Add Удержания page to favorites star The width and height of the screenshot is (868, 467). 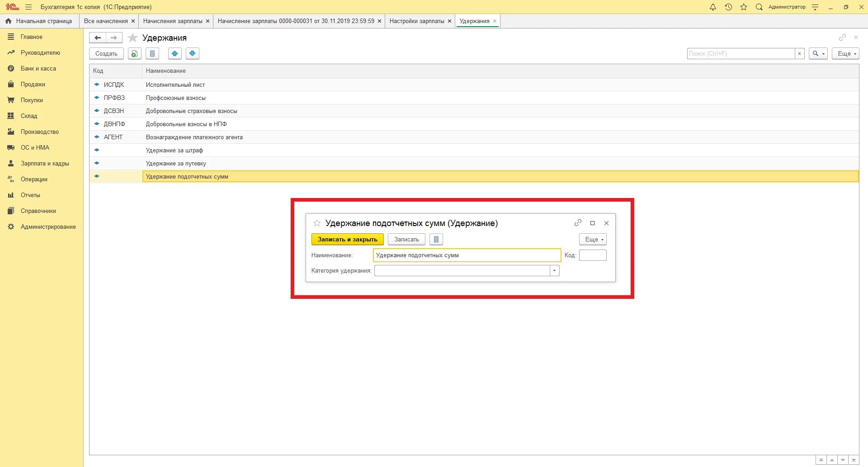click(x=132, y=38)
